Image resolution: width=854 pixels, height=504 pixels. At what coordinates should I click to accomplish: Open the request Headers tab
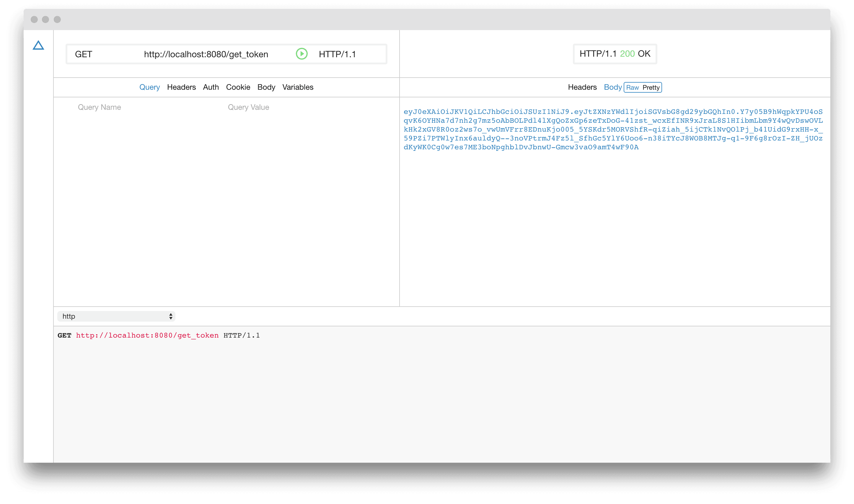coord(182,87)
